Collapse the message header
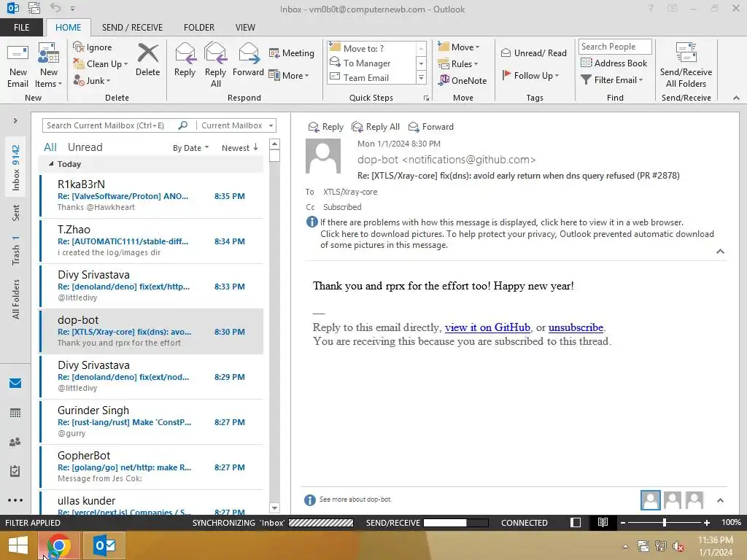The image size is (747, 560). tap(720, 252)
